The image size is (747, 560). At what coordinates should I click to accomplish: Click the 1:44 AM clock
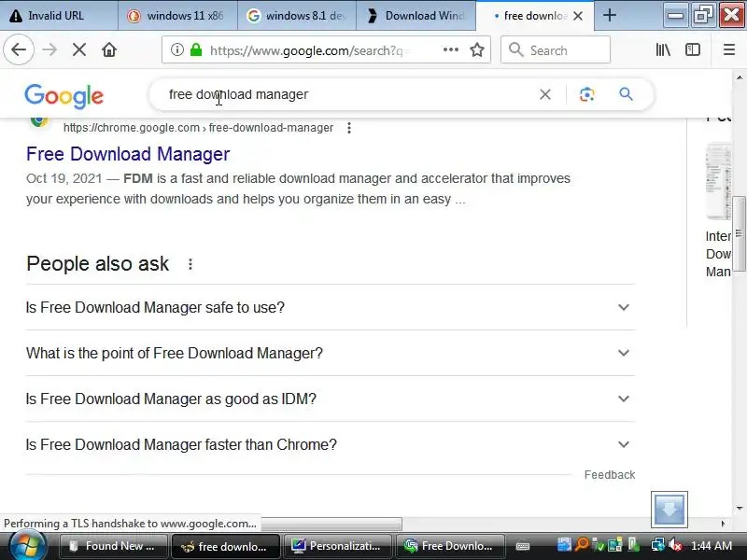(x=712, y=546)
